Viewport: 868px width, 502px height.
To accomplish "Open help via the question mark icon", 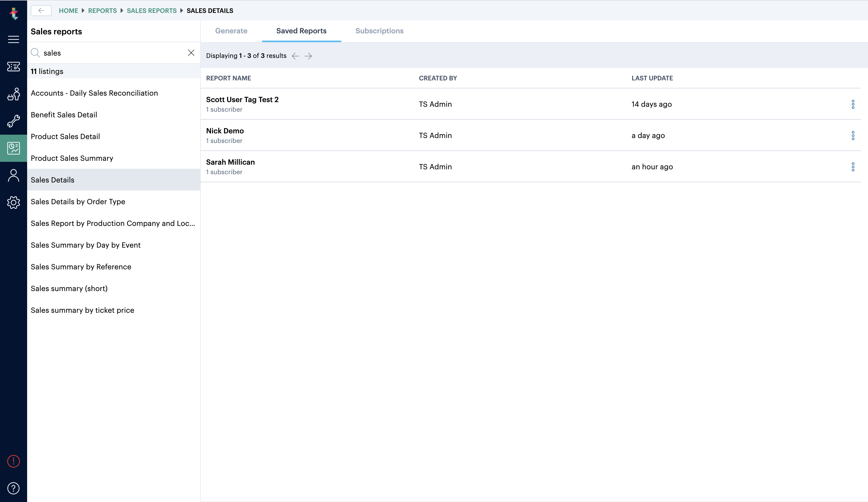I will pos(13,488).
